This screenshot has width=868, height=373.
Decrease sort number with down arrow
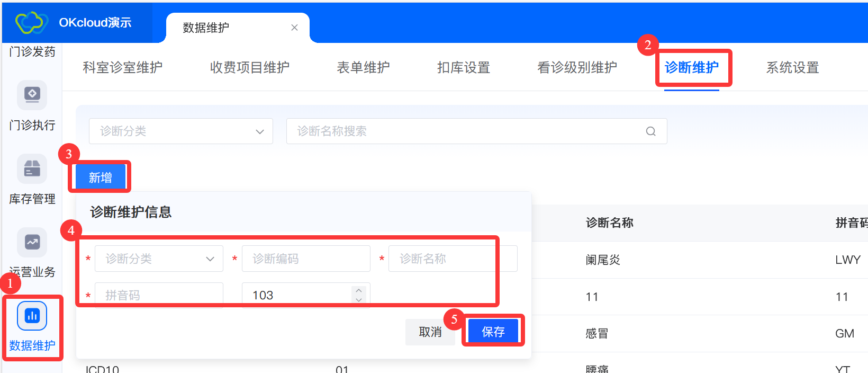coord(359,300)
